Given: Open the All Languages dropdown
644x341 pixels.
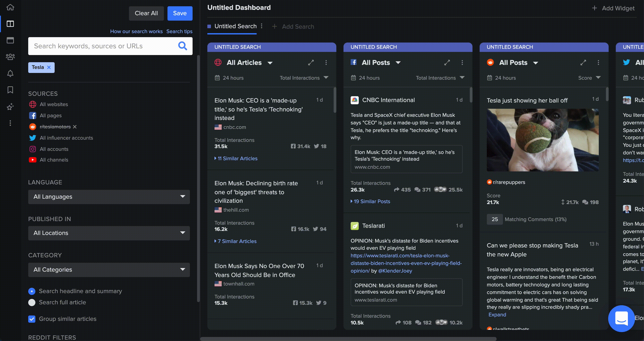Looking at the screenshot, I should pyautogui.click(x=109, y=197).
